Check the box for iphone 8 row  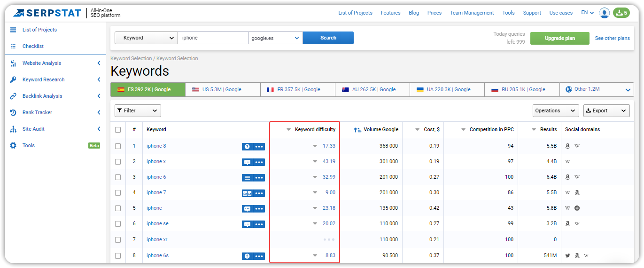(118, 146)
